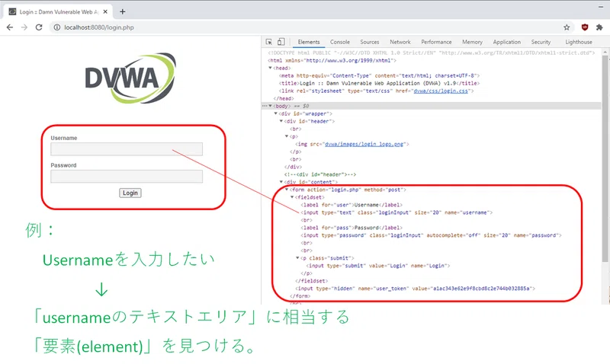Image resolution: width=610 pixels, height=364 pixels.
Task: Collapse the head node in DOM tree
Action: tap(271, 68)
